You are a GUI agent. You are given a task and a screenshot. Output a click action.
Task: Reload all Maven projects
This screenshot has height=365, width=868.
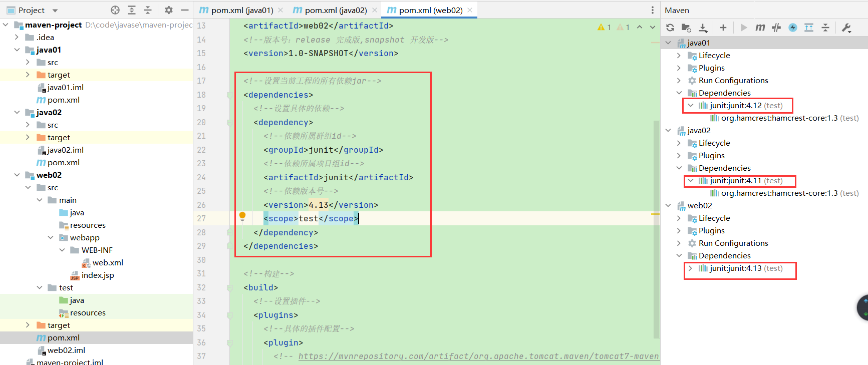point(670,28)
